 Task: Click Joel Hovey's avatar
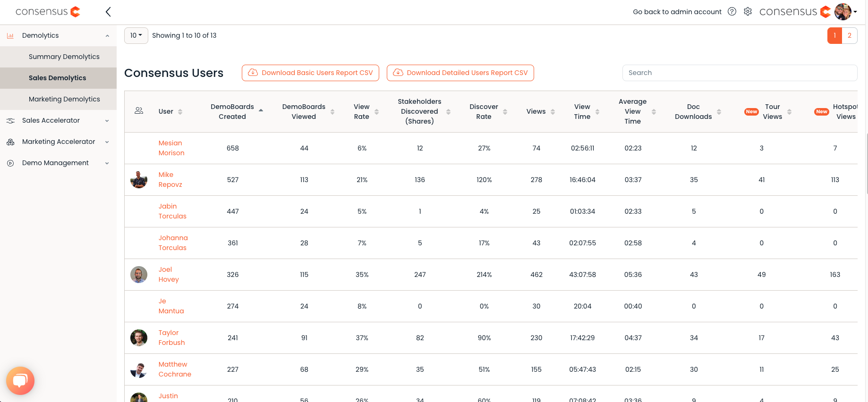coord(139,275)
